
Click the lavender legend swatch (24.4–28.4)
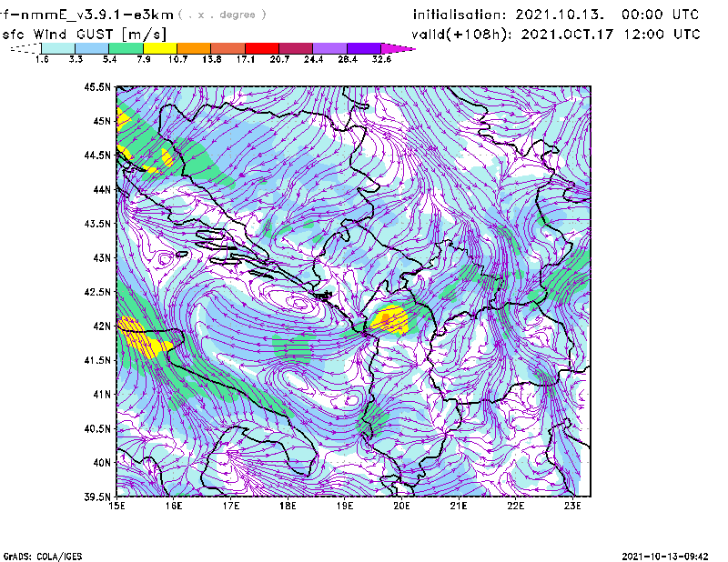[330, 48]
